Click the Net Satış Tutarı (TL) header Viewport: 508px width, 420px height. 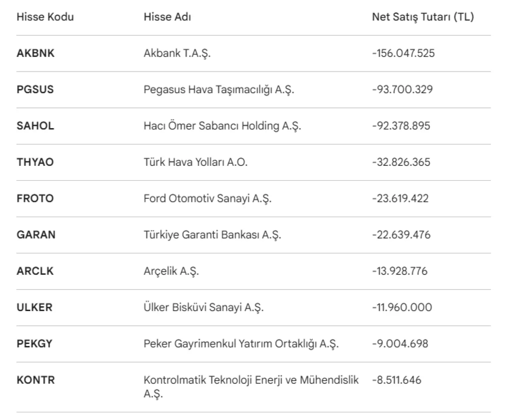tap(423, 17)
